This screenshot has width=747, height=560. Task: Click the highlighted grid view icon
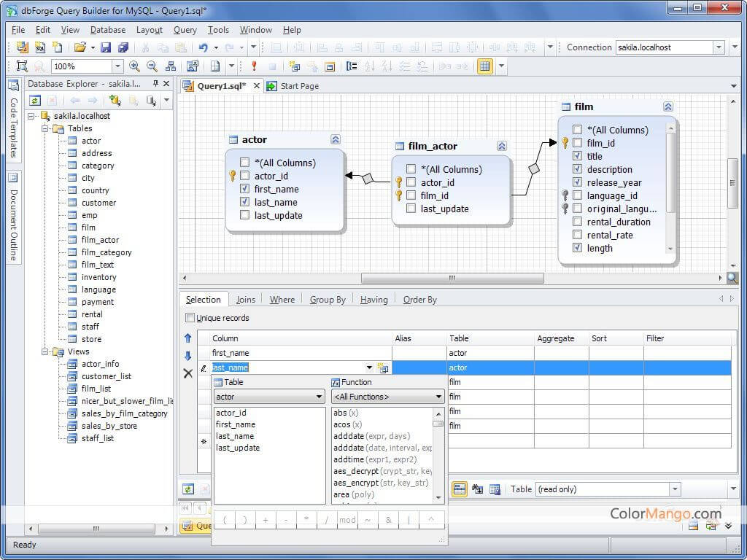[484, 66]
